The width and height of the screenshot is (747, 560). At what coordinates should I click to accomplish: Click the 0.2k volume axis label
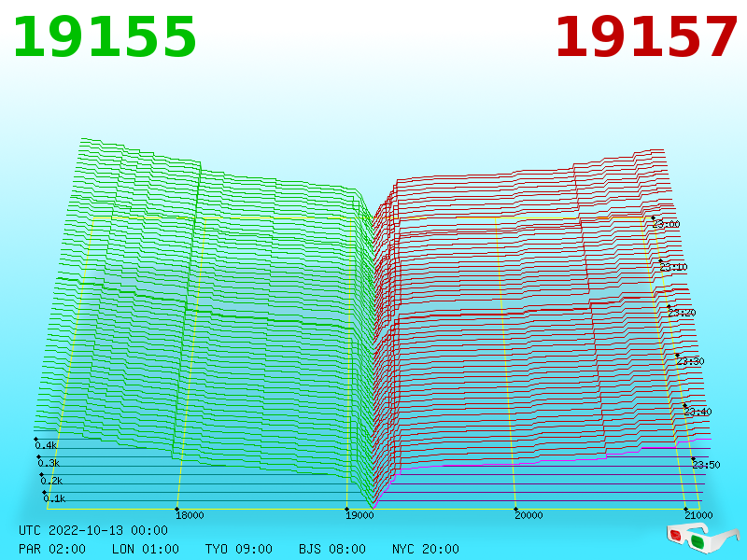pos(51,481)
